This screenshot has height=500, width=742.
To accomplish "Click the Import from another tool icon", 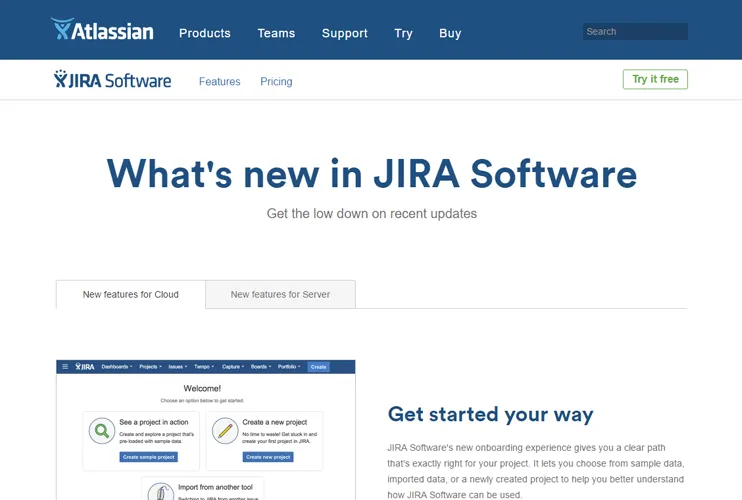I will (160, 491).
